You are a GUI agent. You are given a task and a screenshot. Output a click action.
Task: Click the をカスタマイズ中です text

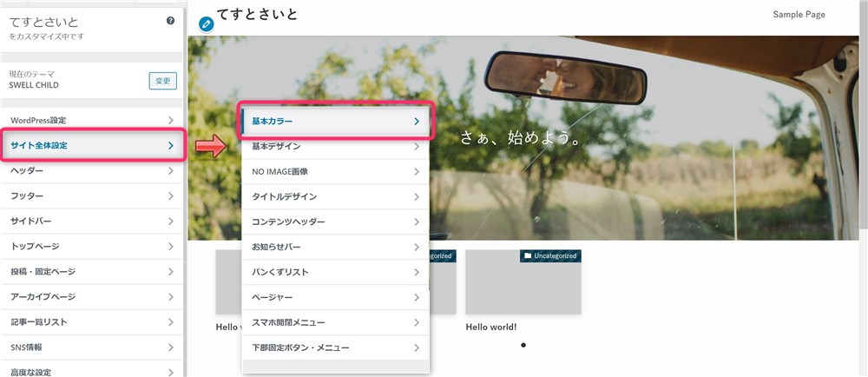pos(47,36)
